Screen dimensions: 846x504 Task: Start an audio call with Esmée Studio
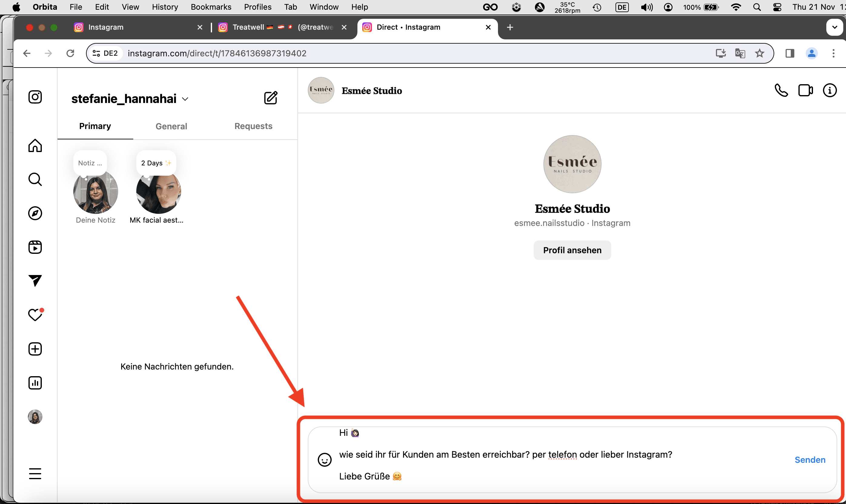[781, 91]
